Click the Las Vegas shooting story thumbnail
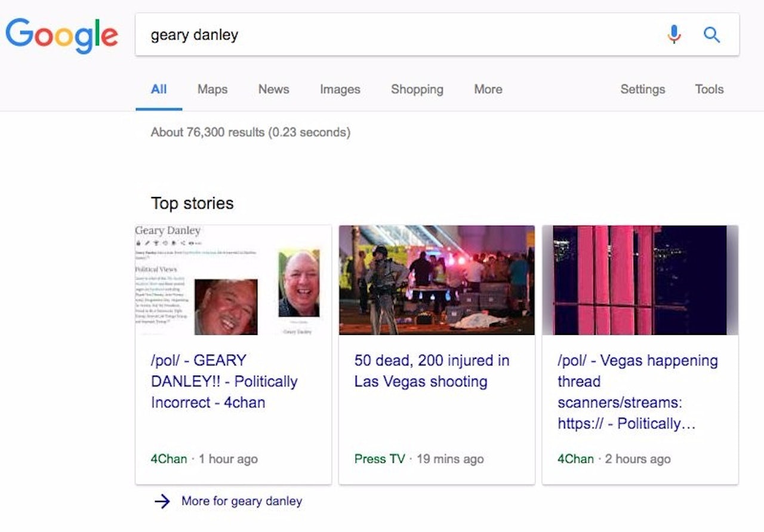 (436, 279)
